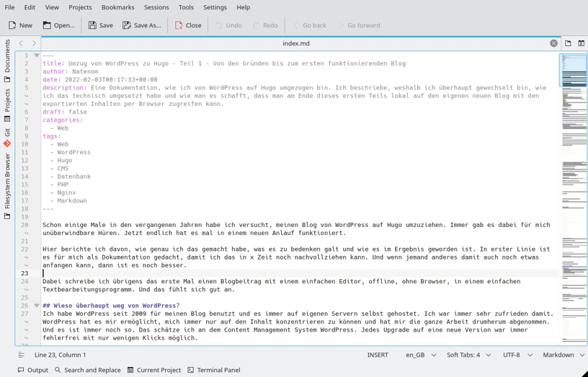Switch to previous tab with left arrow
The image size is (588, 377).
click(21, 43)
